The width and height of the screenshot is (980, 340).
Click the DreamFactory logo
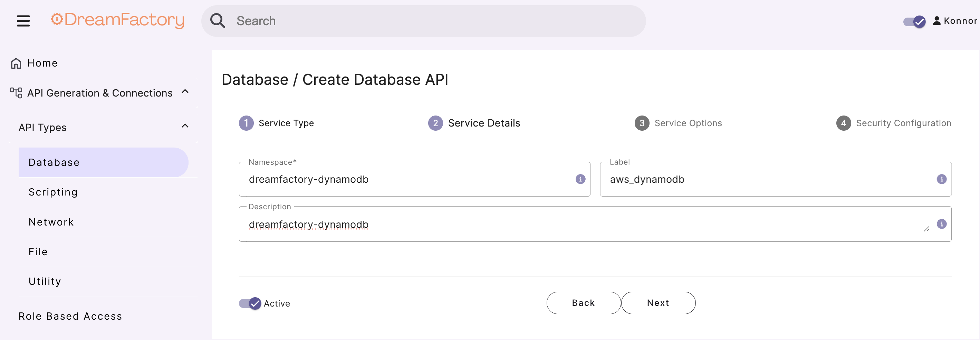(117, 20)
